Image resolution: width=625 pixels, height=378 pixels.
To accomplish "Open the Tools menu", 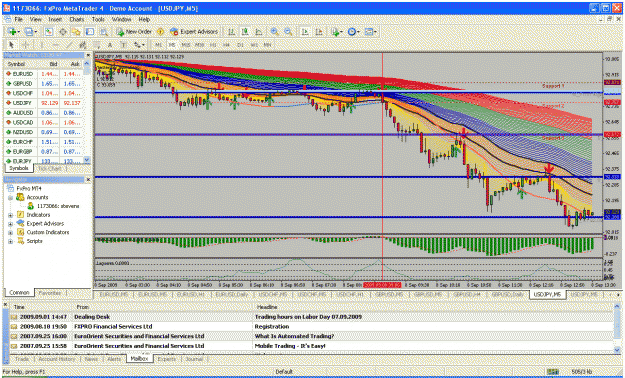I will point(98,19).
